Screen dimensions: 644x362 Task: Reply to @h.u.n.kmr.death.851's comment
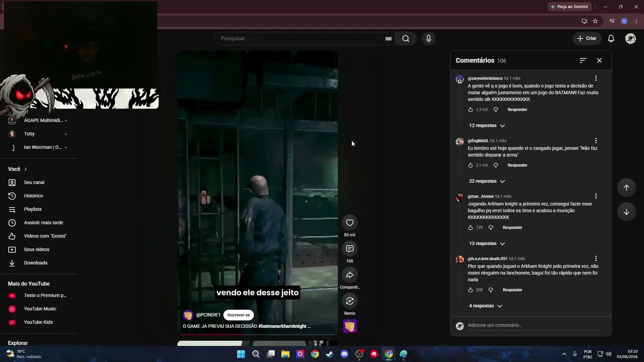pyautogui.click(x=512, y=290)
